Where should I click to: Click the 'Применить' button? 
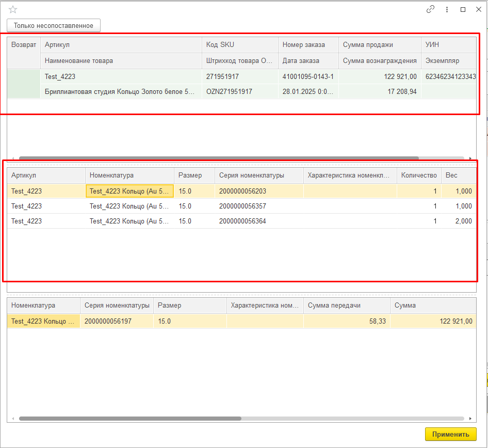point(451,434)
